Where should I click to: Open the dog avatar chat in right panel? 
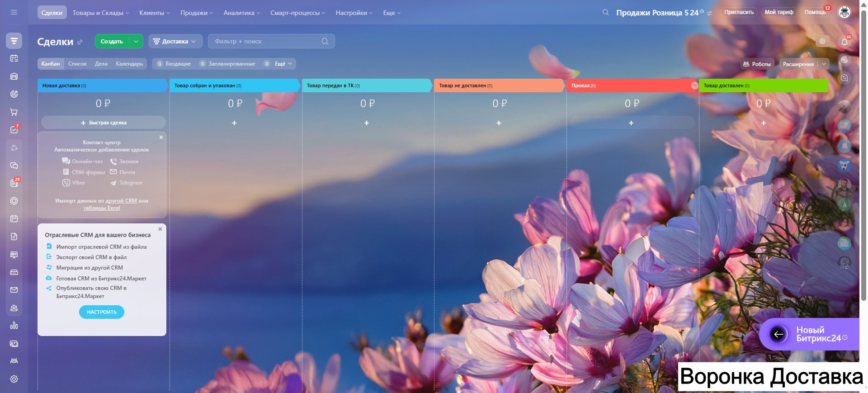click(x=844, y=166)
